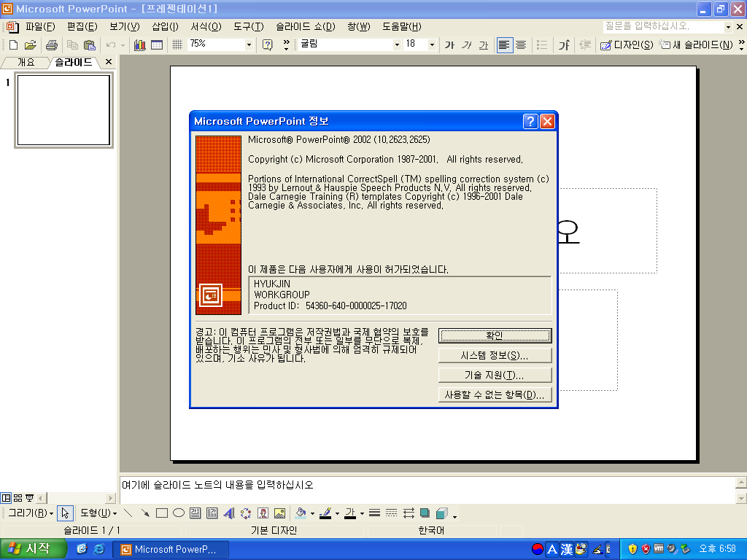747x560 pixels.
Task: Open the 굴림 font name dropdown
Action: [x=396, y=44]
